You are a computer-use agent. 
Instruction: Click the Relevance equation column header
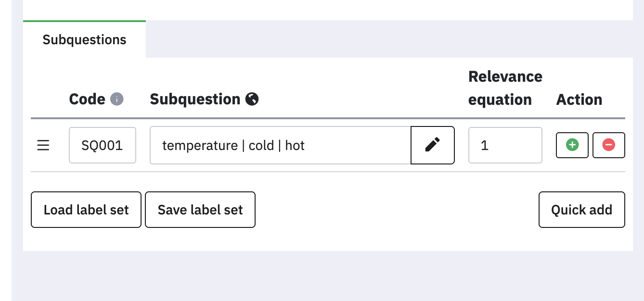pos(505,88)
